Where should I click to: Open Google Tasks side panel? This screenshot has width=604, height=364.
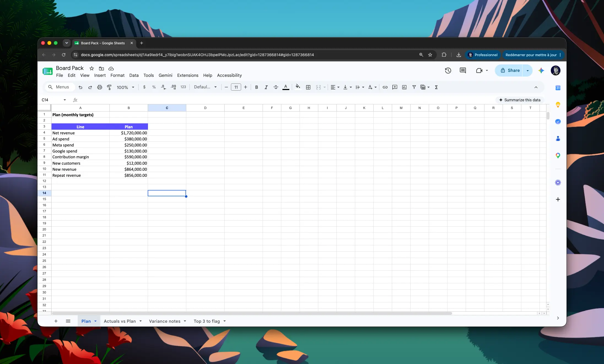(558, 121)
